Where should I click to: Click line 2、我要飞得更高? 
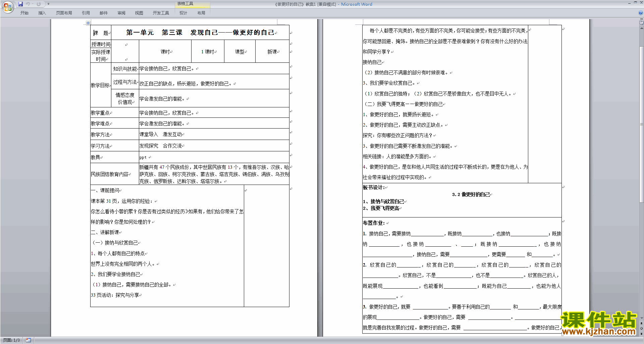tap(381, 208)
